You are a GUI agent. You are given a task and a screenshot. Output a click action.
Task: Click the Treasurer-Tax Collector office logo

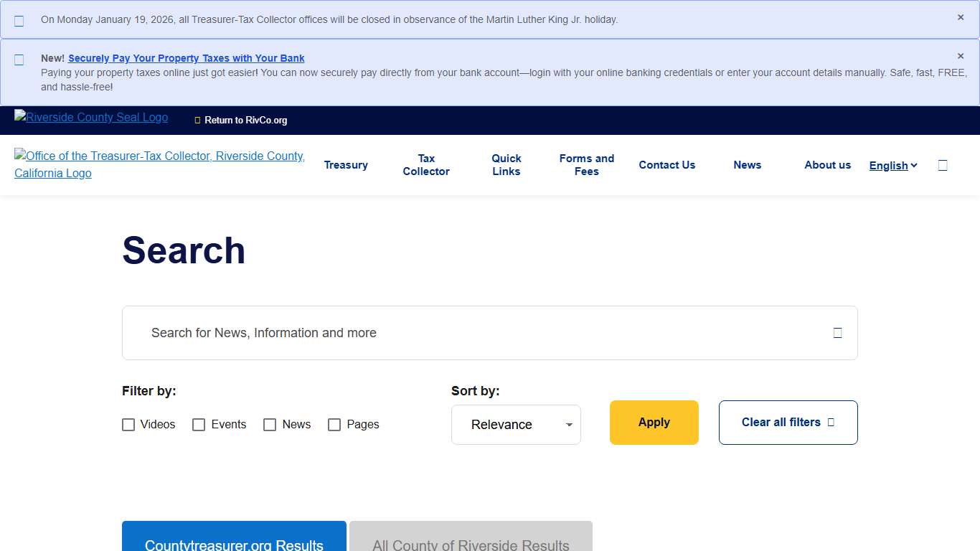(159, 164)
